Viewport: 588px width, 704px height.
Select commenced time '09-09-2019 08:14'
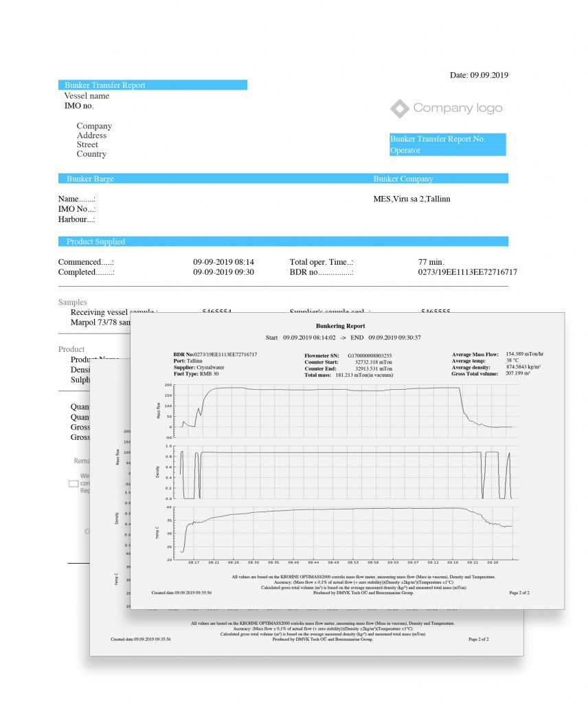223,262
